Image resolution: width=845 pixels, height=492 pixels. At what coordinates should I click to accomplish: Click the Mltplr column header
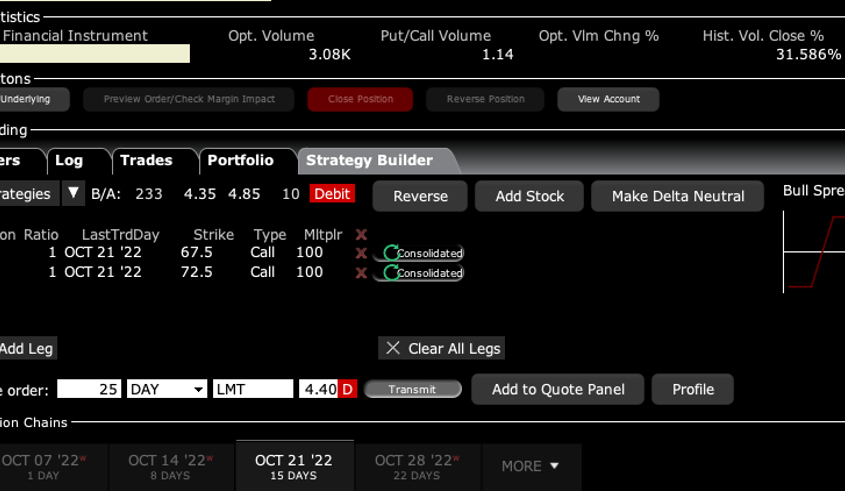pos(323,235)
